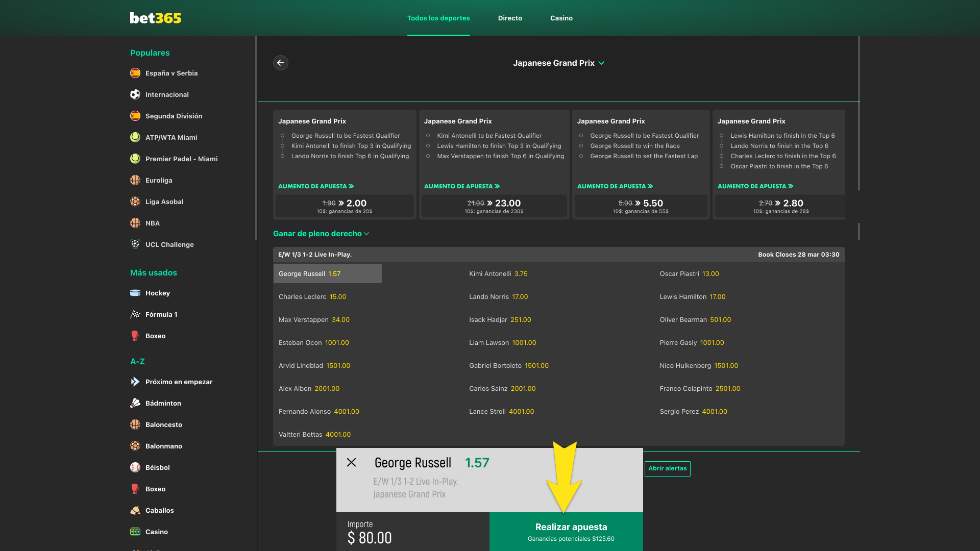
Task: Select Isack Hadjar at 251.00
Action: click(x=500, y=320)
